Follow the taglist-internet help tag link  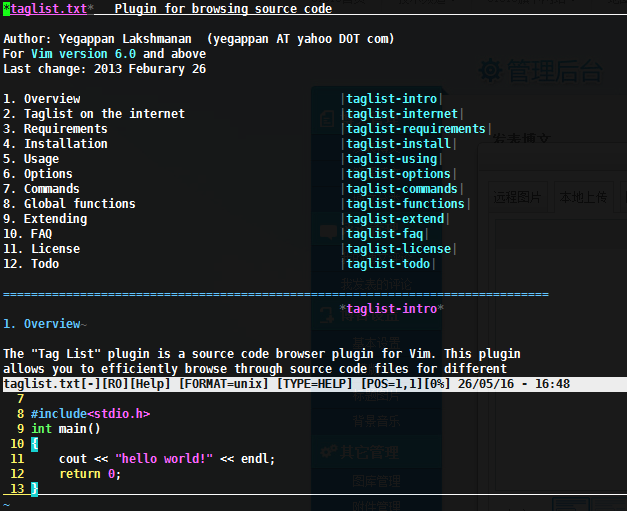(402, 114)
